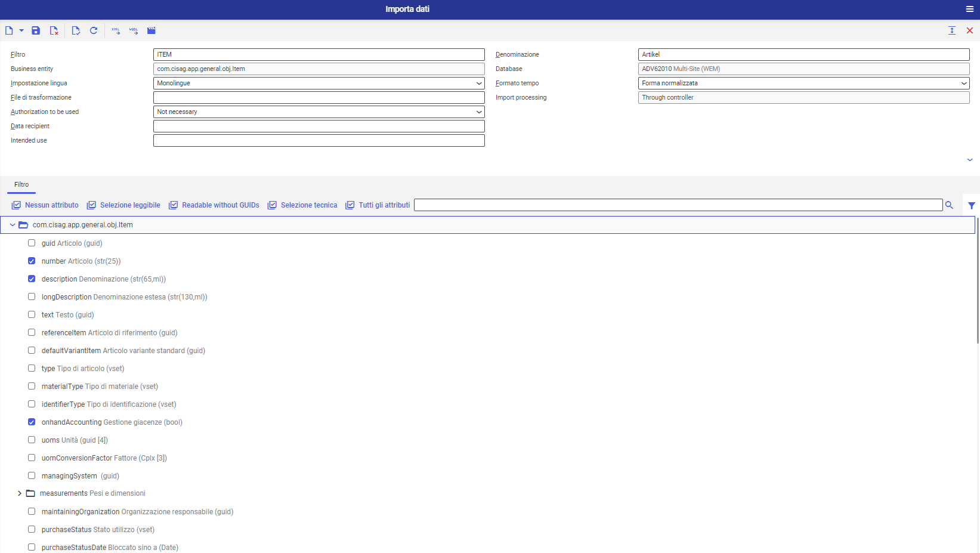Toggle the maintainingOrganization checkbox
This screenshot has height=553, width=980.
pos(32,511)
